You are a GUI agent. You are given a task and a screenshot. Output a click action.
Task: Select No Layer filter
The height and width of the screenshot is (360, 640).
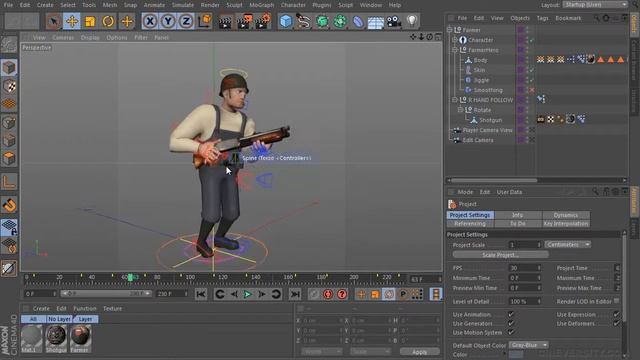click(59, 319)
